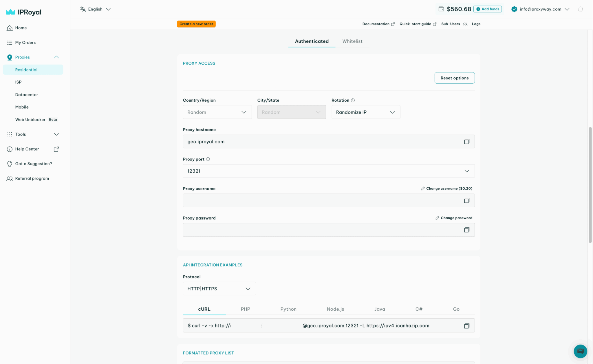Select the C# example tab
Image resolution: width=593 pixels, height=364 pixels.
click(x=419, y=309)
